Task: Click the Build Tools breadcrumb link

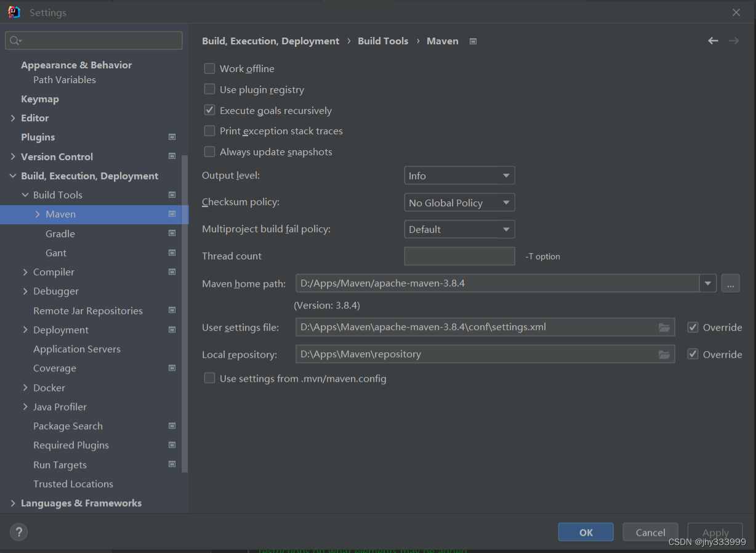Action: click(383, 41)
